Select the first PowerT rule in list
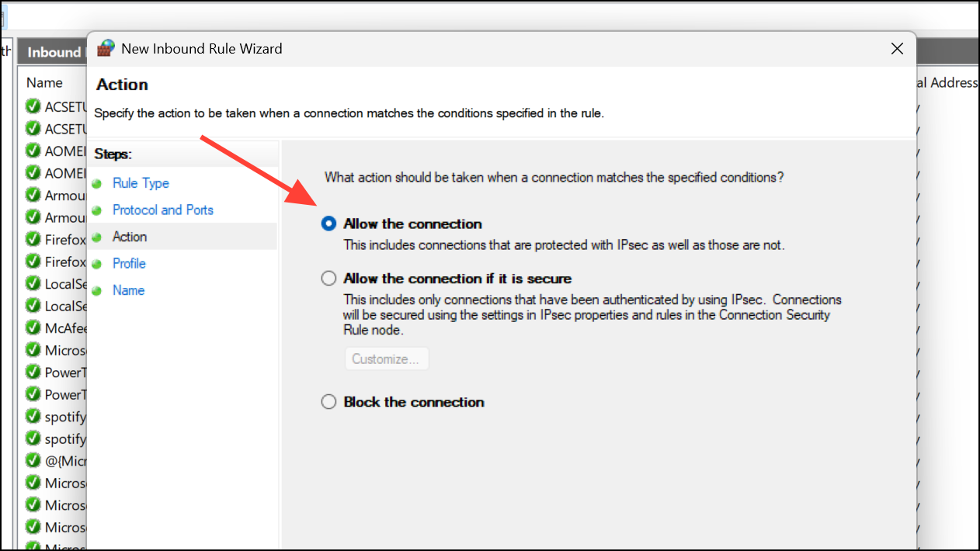980x551 pixels. click(x=54, y=372)
